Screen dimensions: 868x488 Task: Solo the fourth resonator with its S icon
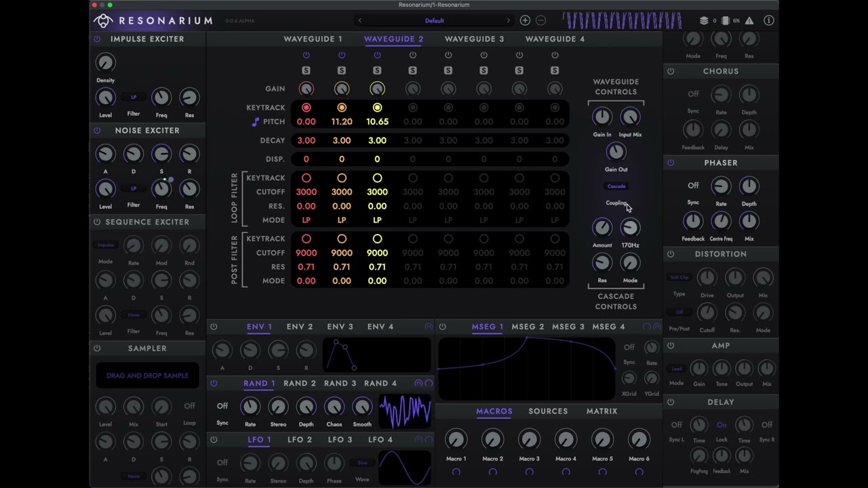pyautogui.click(x=413, y=70)
